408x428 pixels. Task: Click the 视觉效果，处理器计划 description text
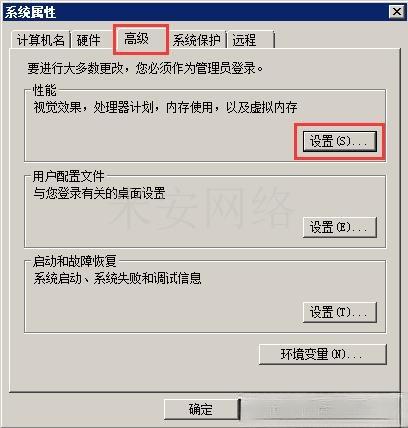click(x=165, y=107)
